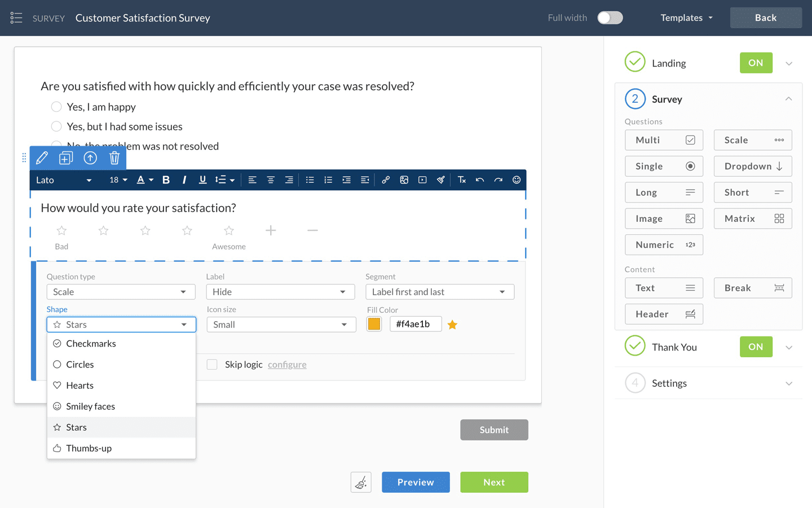The image size is (812, 508).
Task: Undo the last edit in the text editor
Action: coord(480,179)
